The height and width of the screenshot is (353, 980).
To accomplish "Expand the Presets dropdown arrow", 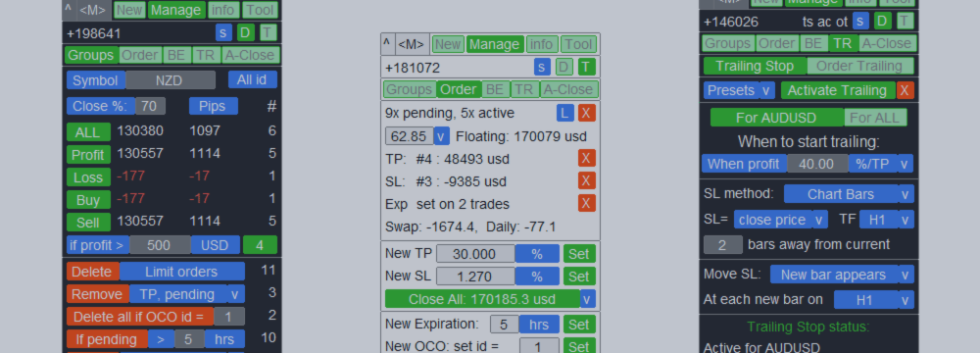I will pyautogui.click(x=767, y=90).
